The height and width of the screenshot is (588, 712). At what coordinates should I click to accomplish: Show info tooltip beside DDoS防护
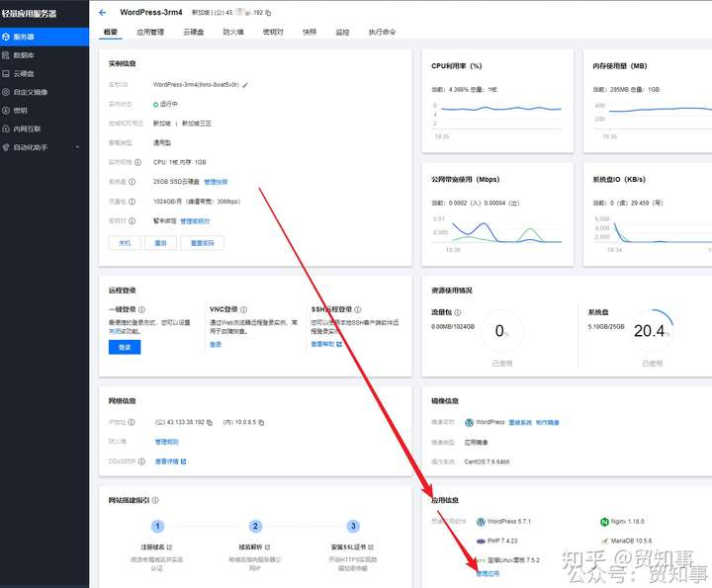[x=141, y=462]
